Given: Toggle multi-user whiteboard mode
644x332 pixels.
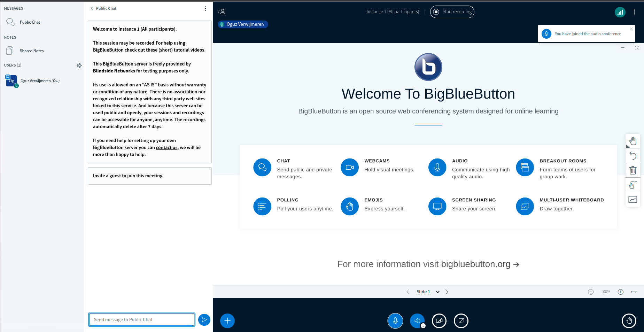Looking at the screenshot, I should tap(633, 185).
